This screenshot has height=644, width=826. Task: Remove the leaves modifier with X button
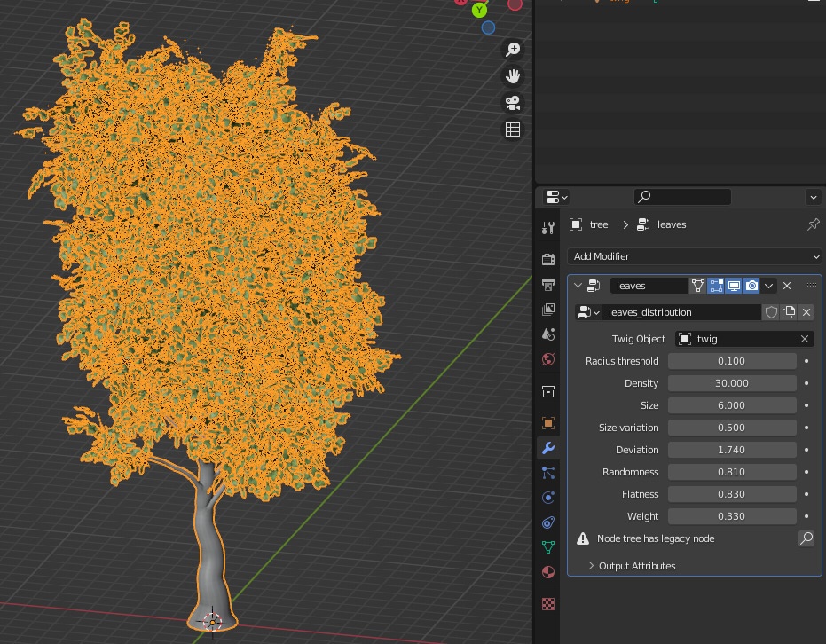click(x=787, y=286)
